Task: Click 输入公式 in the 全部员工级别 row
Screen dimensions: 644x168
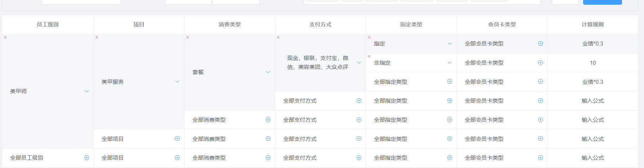Action: (x=592, y=158)
